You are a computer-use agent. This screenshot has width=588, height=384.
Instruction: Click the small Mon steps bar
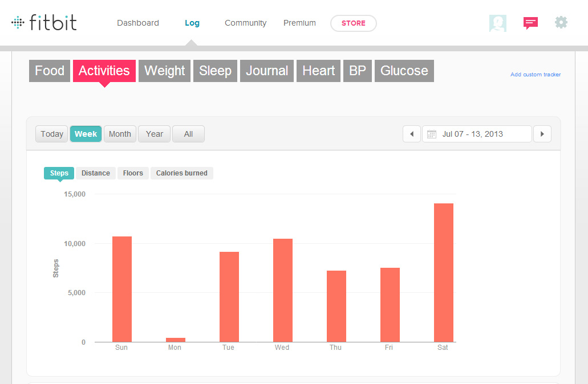(x=176, y=340)
